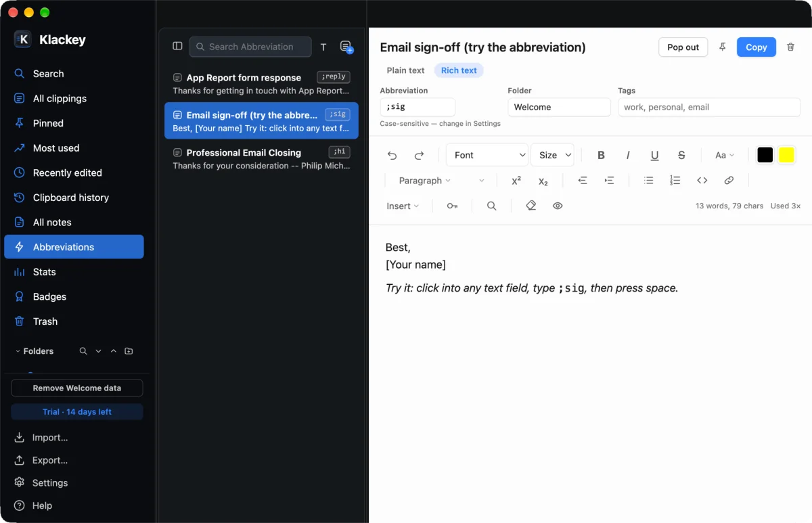Switch to Rich text mode
This screenshot has height=523, width=812.
459,70
